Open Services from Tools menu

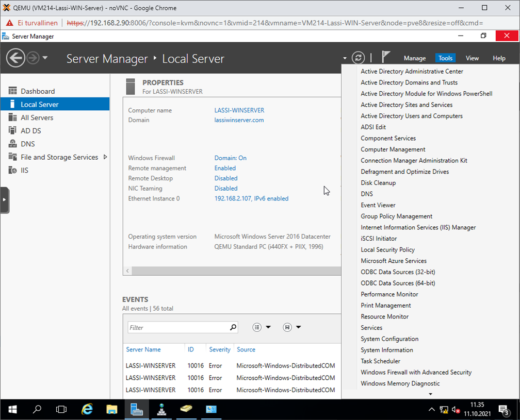371,328
